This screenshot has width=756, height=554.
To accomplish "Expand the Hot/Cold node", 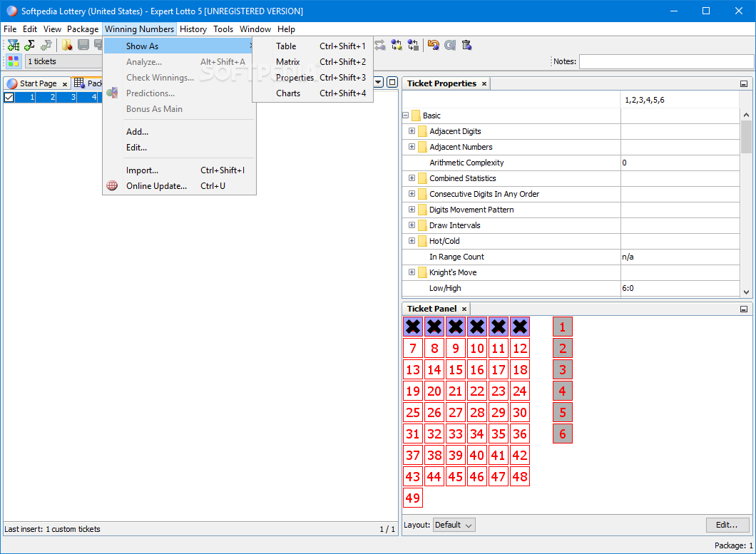I will [412, 240].
